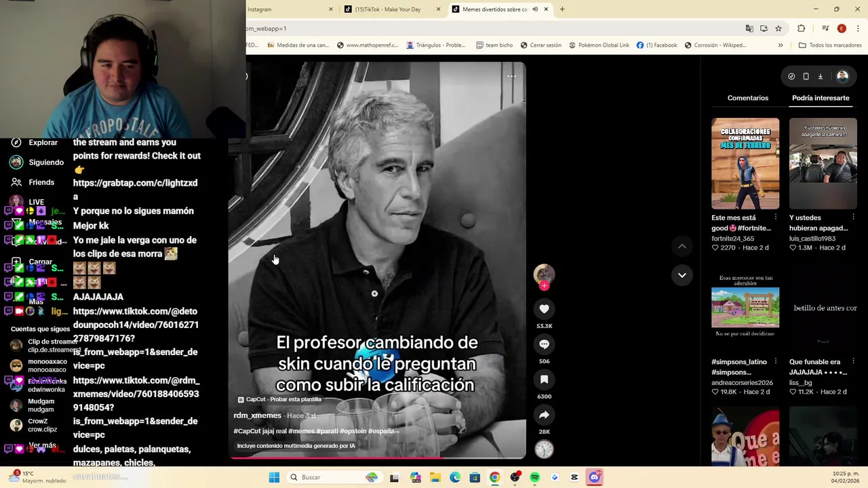This screenshot has height=488, width=868.
Task: Click the address bar URL field
Action: (x=492, y=28)
